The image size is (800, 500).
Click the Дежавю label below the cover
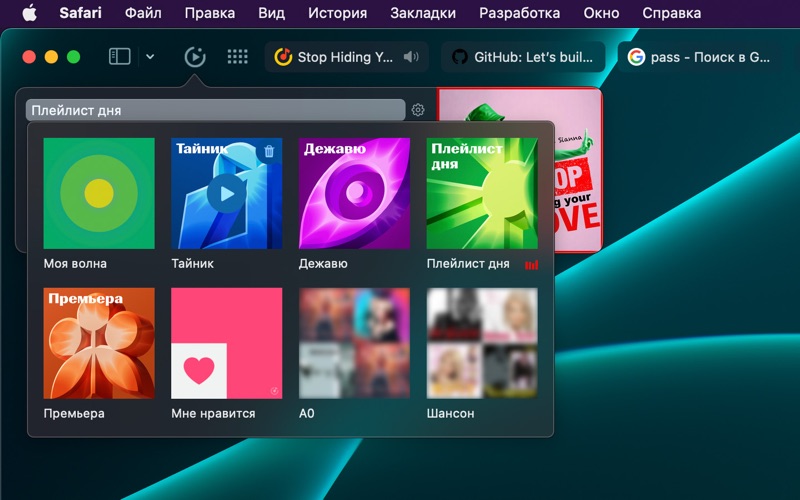coord(323,264)
